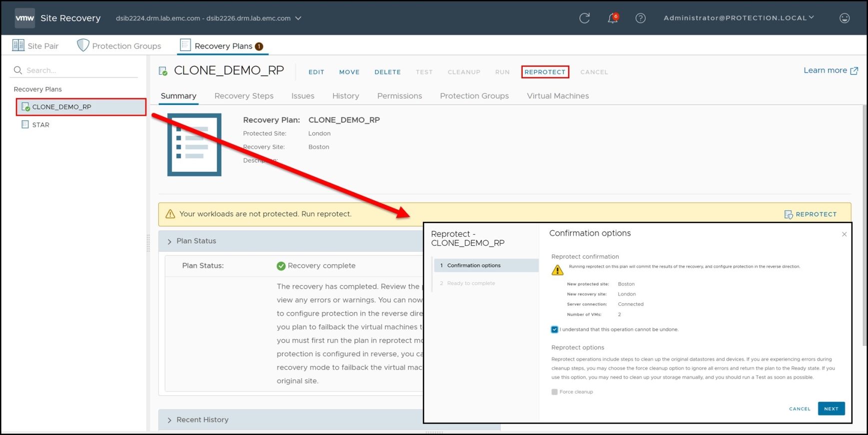Toggle 'I understand that this operation cannot be undone'
The height and width of the screenshot is (435, 868).
coord(554,329)
